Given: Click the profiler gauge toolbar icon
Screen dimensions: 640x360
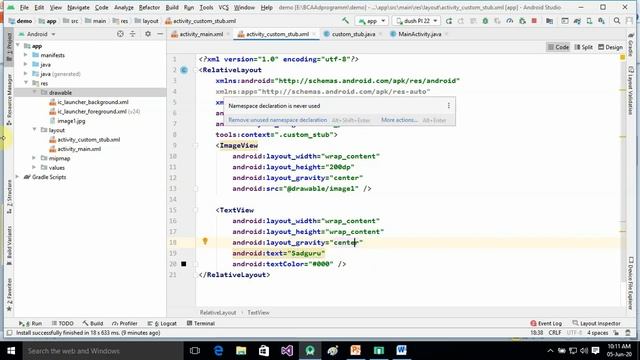Looking at the screenshot, I should [510, 21].
